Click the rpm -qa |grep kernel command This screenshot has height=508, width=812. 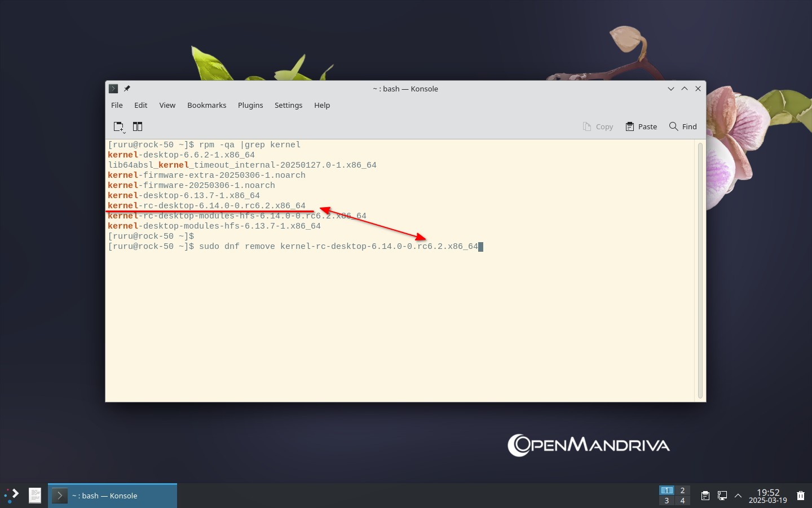pyautogui.click(x=250, y=144)
